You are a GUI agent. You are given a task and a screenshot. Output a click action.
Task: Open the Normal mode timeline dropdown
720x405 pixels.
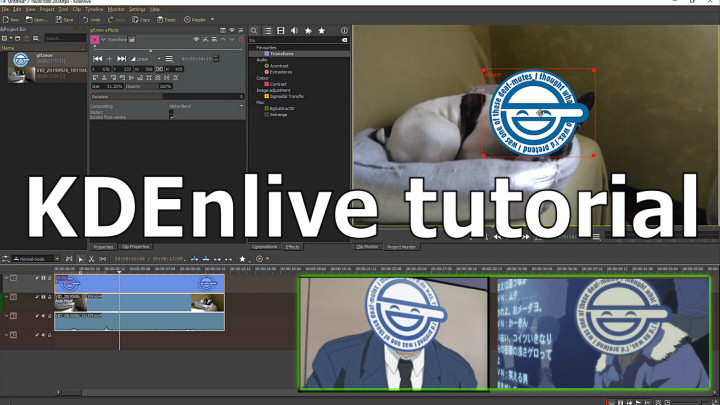(36, 259)
